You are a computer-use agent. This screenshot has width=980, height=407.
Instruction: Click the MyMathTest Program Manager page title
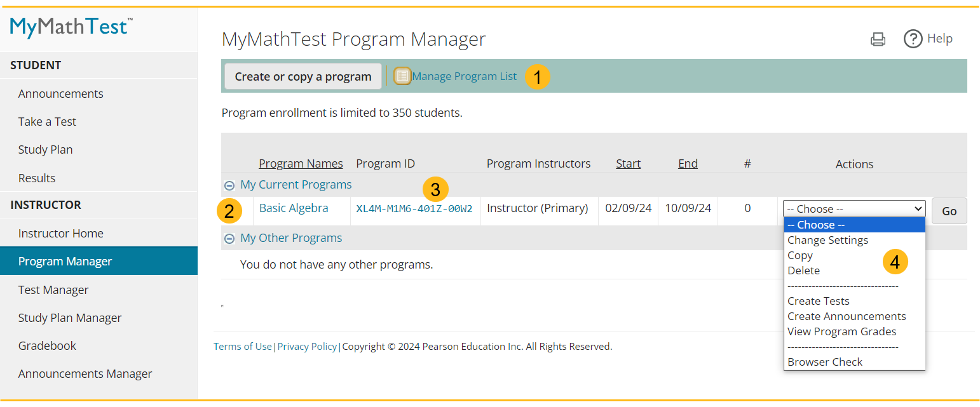pos(353,39)
